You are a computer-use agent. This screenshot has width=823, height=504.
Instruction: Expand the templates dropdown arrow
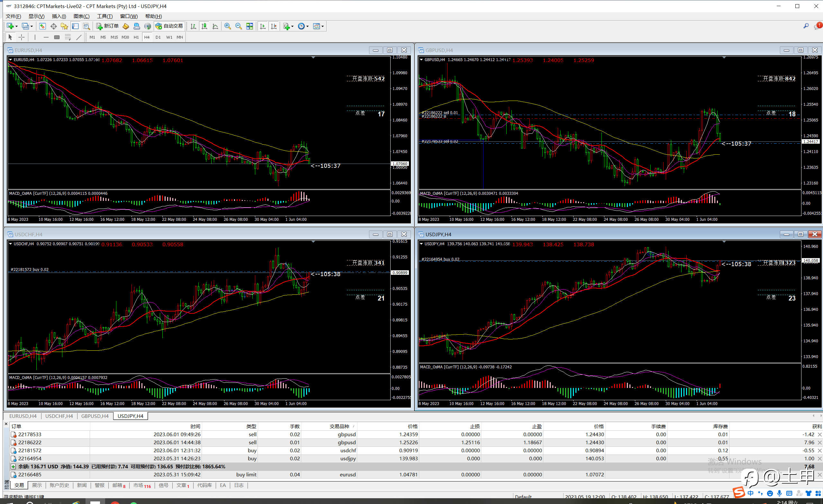point(323,26)
